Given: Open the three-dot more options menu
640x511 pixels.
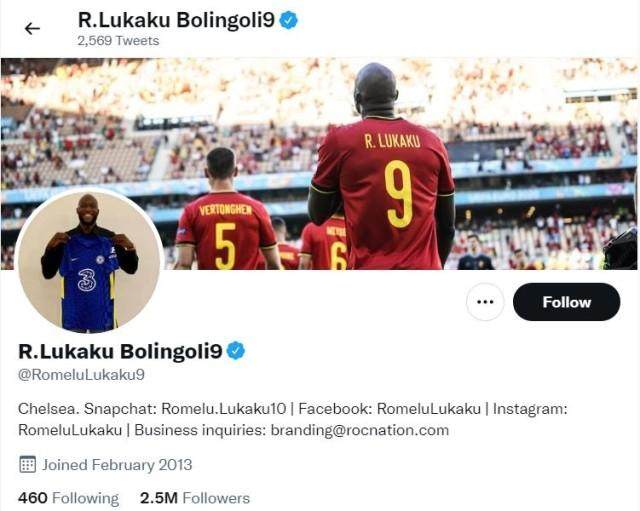Looking at the screenshot, I should [485, 302].
